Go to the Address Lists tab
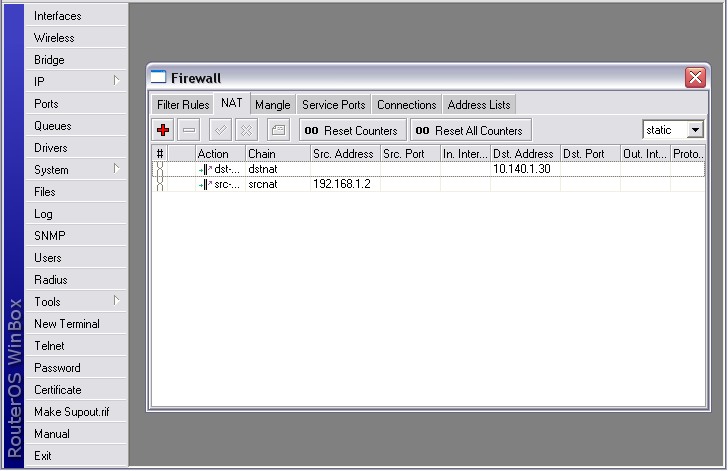This screenshot has height=471, width=728. [x=478, y=105]
